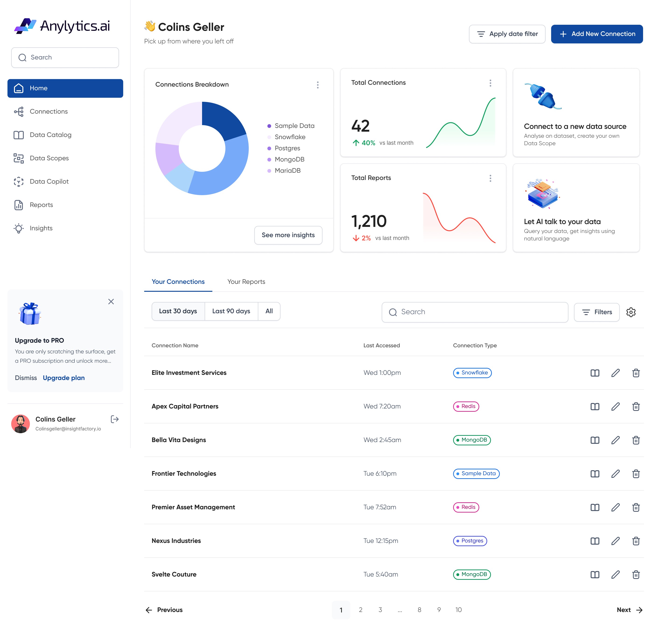The image size is (672, 633).
Task: Open Total Connections card options menu
Action: [x=490, y=83]
